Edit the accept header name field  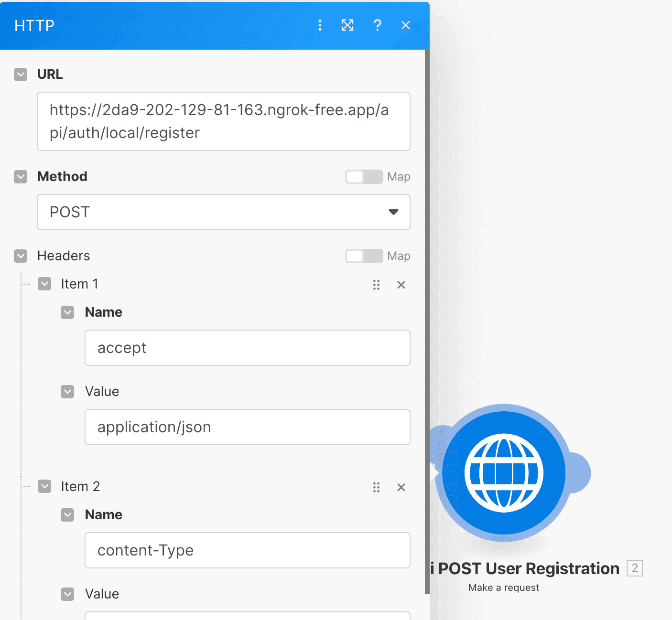(248, 348)
